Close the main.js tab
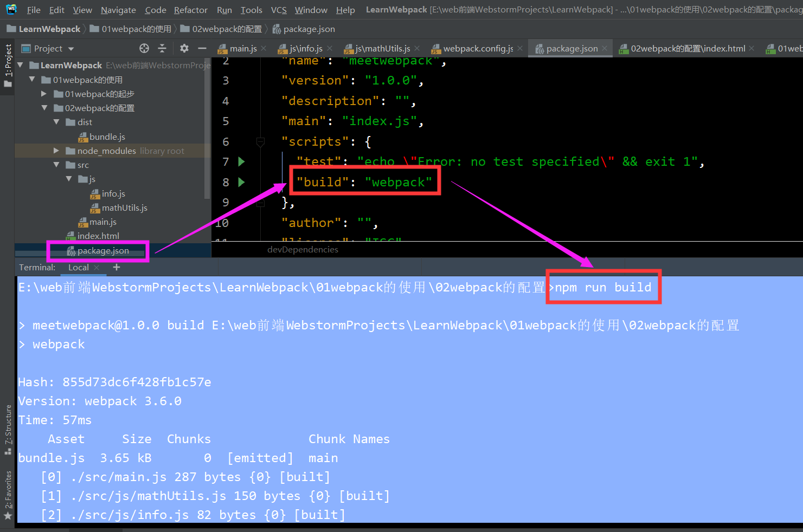This screenshot has width=803, height=532. 264,48
